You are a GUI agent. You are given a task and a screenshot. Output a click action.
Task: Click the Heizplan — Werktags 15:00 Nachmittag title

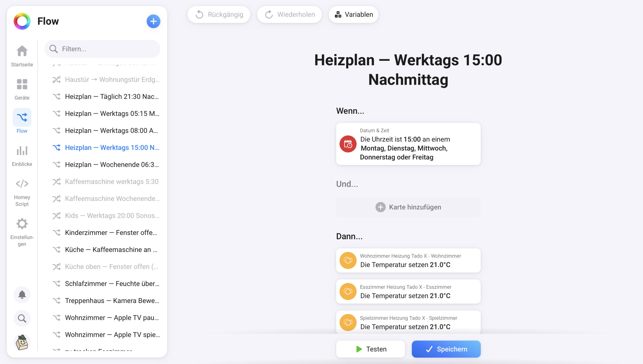click(408, 70)
